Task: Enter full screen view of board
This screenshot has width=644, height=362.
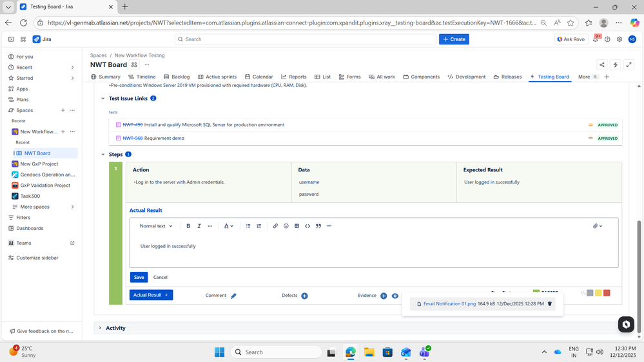Action: pyautogui.click(x=629, y=65)
